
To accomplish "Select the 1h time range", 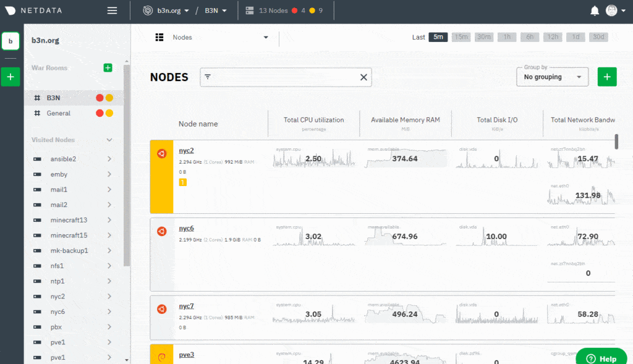I will 507,37.
